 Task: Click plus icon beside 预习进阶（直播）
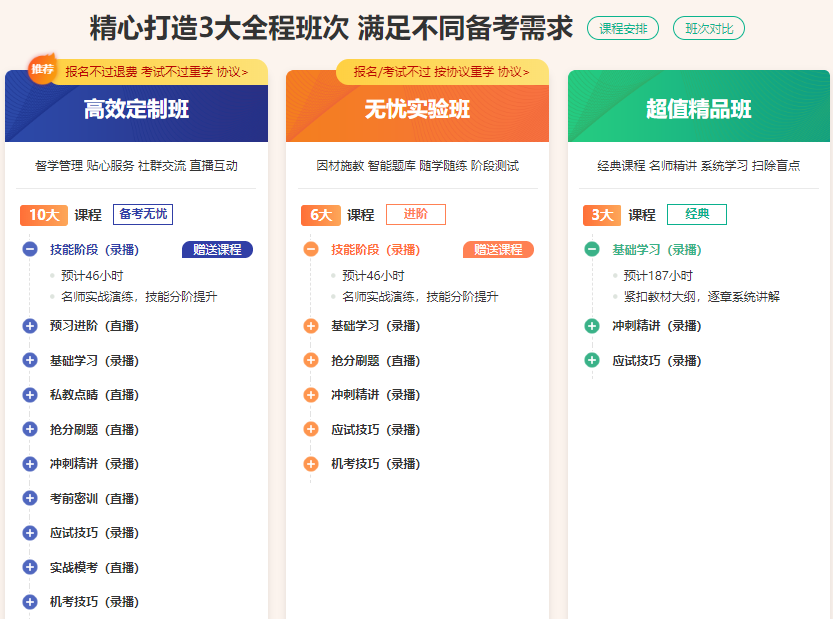[30, 325]
